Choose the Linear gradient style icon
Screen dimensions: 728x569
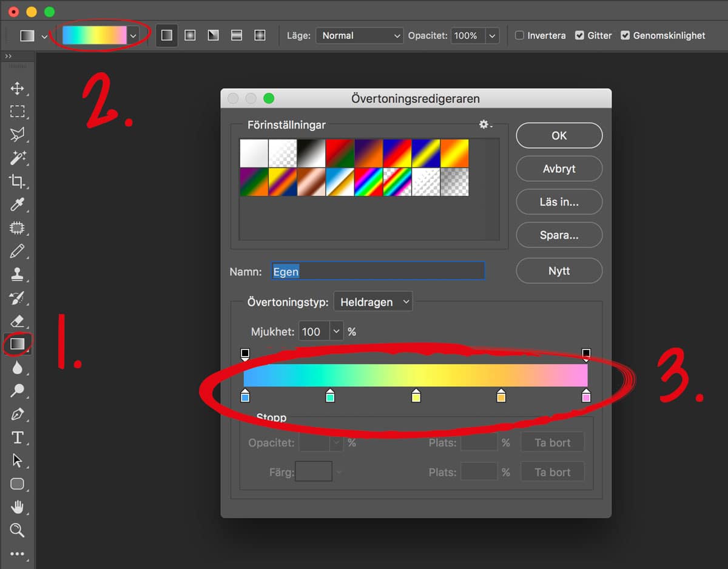[167, 35]
